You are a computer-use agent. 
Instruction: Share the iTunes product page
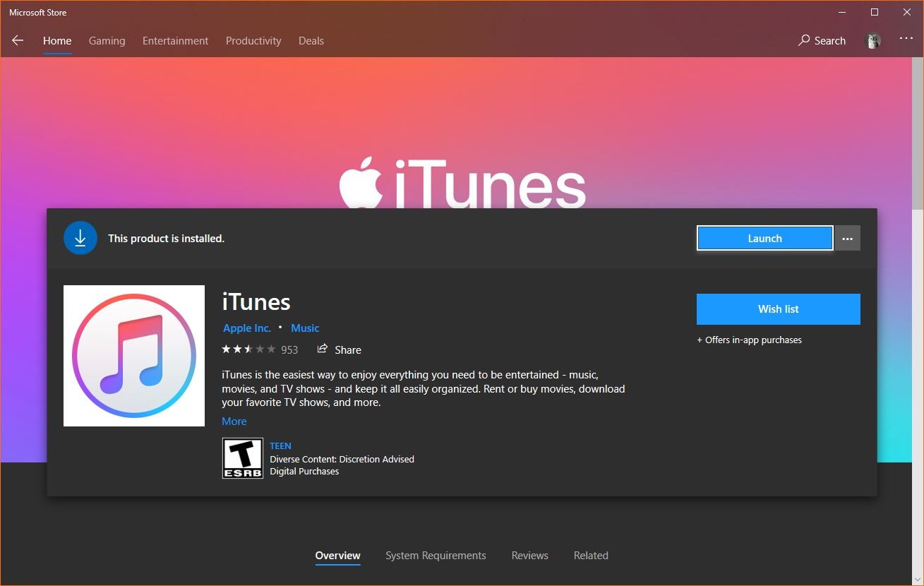pos(340,349)
